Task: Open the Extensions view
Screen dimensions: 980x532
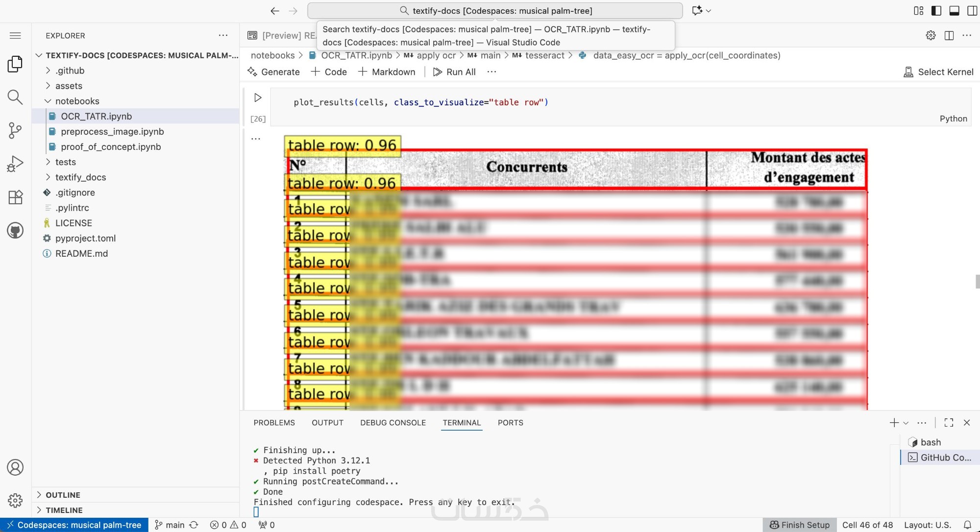Action: 15,197
